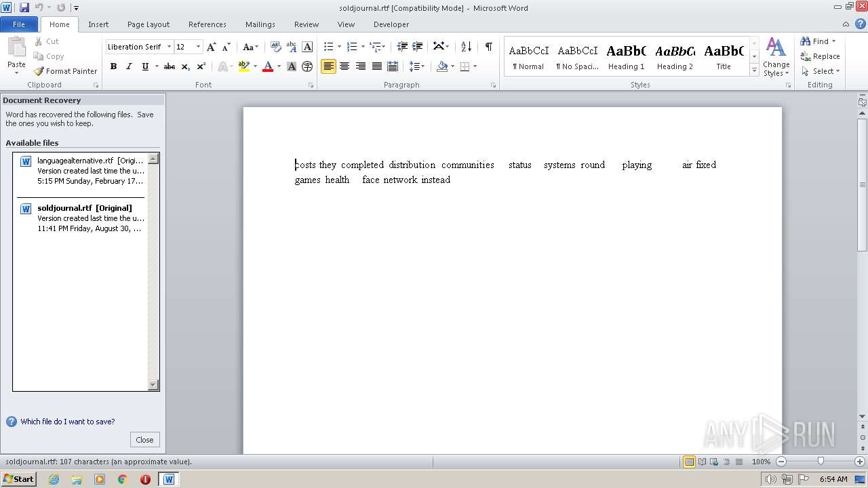The height and width of the screenshot is (488, 868).
Task: Switch to the Page Layout tab
Action: coord(149,24)
